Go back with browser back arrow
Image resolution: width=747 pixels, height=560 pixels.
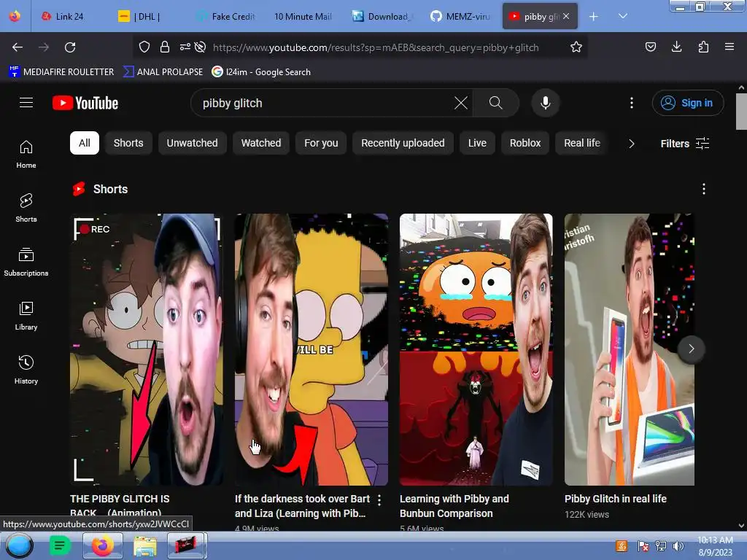(x=18, y=47)
